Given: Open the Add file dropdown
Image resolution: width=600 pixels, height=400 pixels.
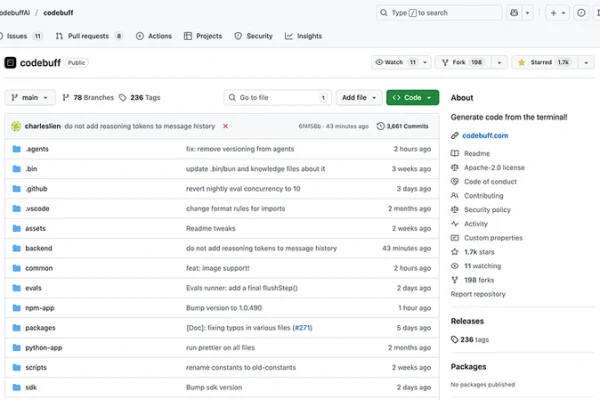Looking at the screenshot, I should [359, 98].
